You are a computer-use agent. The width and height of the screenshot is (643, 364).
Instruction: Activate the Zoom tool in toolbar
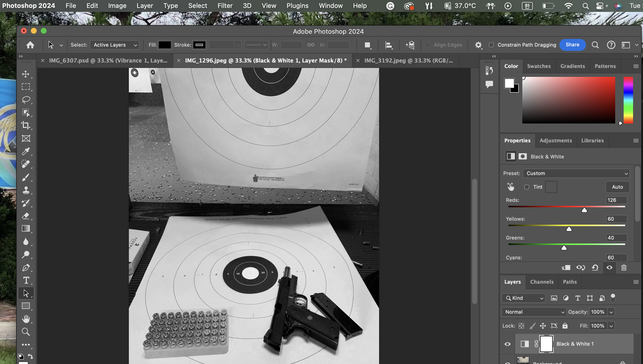click(x=26, y=332)
